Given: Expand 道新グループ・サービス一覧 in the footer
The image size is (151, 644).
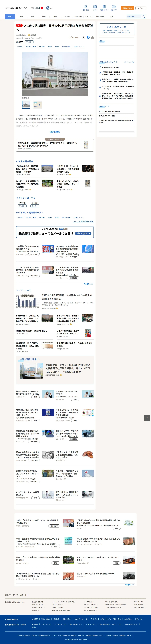Looking at the screenshot, I should pyautogui.click(x=28, y=595).
